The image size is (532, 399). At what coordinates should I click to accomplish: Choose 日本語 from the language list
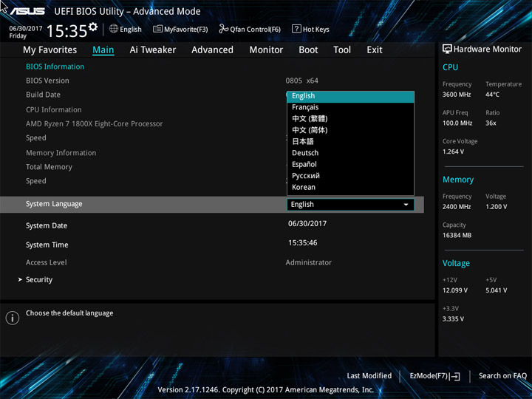click(350, 141)
